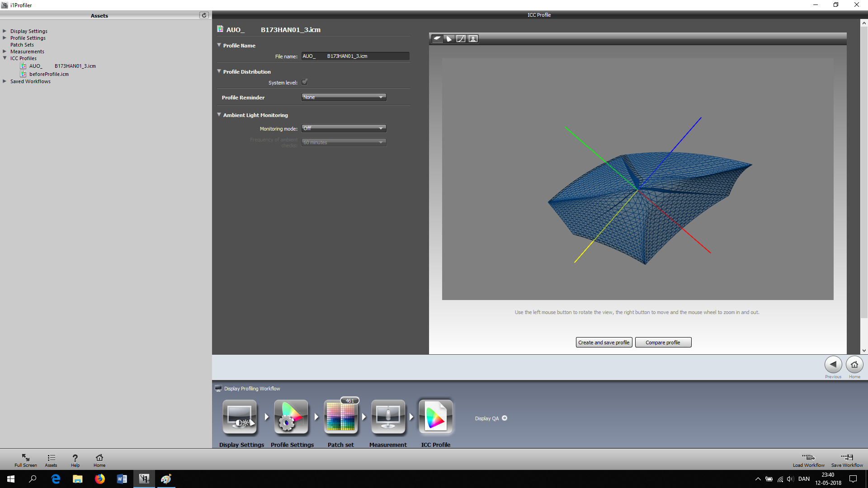Image resolution: width=868 pixels, height=488 pixels.
Task: Open Firefox from the Windows taskbar
Action: pyautogui.click(x=99, y=479)
